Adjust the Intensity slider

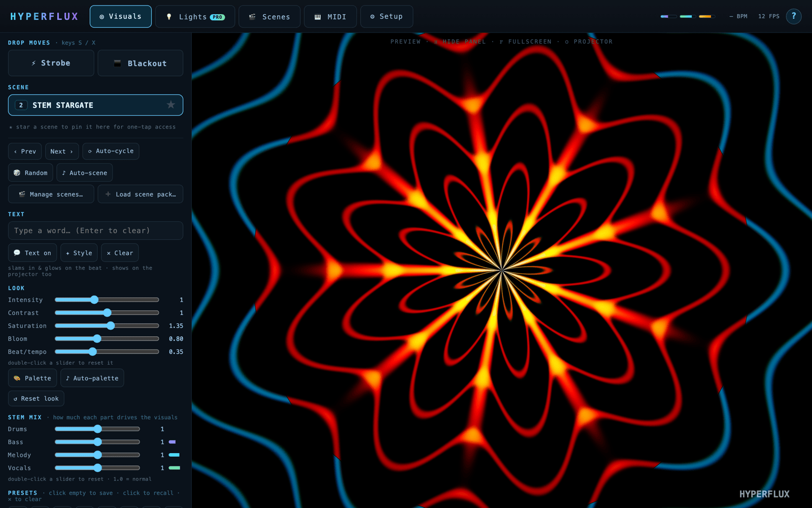(x=107, y=300)
